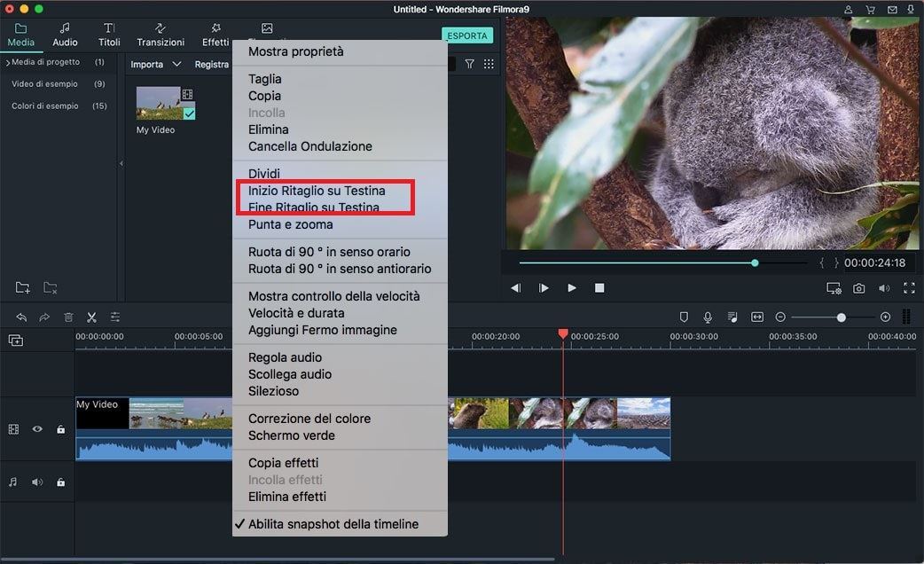Click the ESPORTA export button
924x564 pixels.
pos(466,35)
